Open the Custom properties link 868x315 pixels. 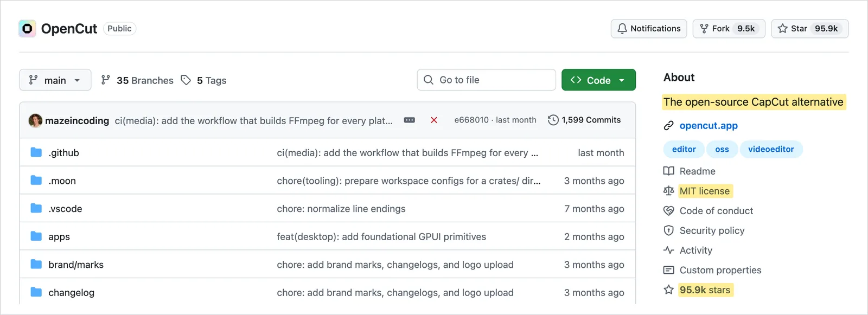click(720, 270)
